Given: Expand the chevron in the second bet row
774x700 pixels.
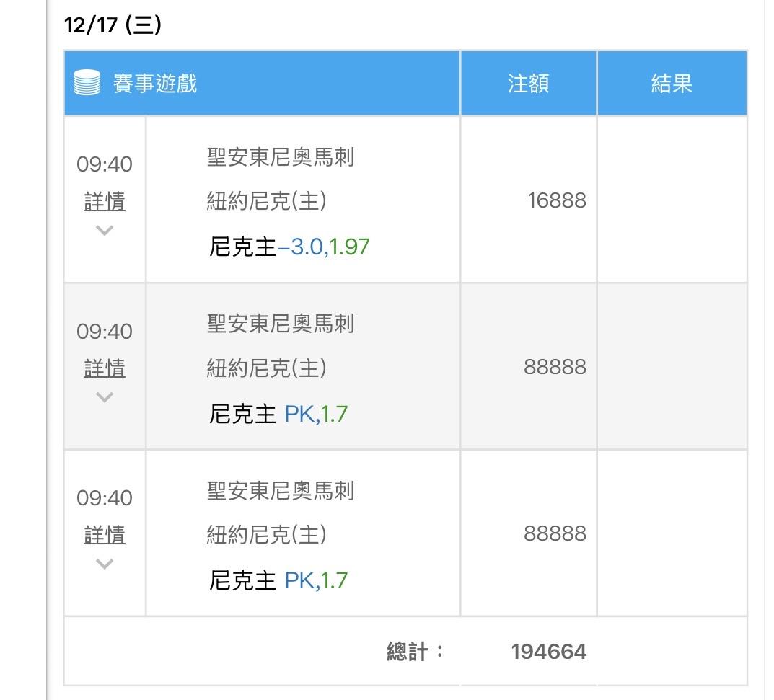Looking at the screenshot, I should 105,397.
